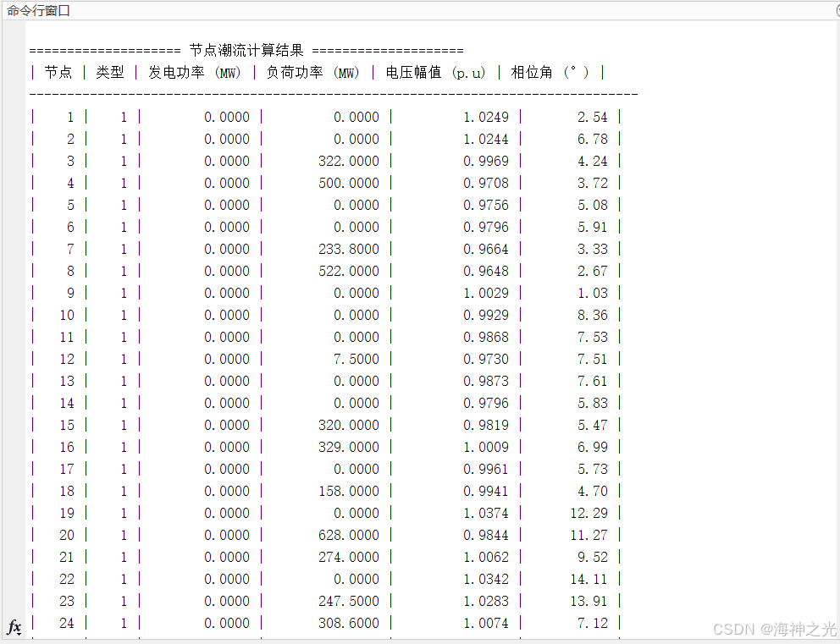Click the 发电功率 (MW) column header
Image resolution: width=840 pixels, height=644 pixels.
(x=195, y=72)
